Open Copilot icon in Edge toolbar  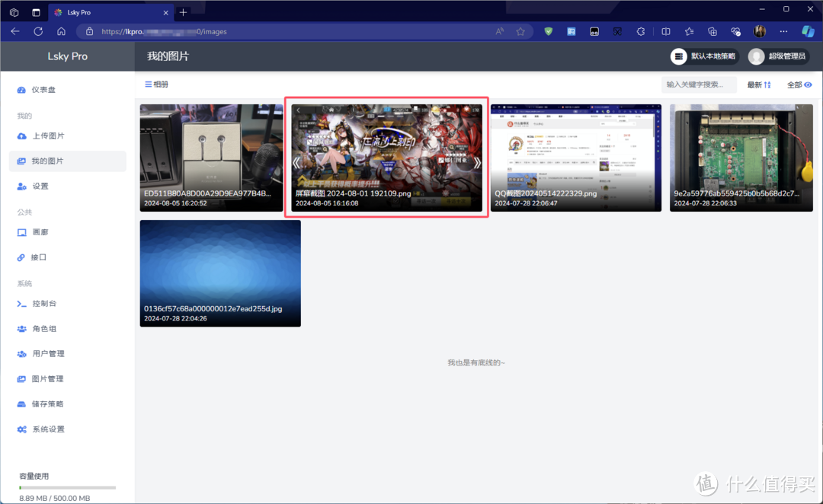(808, 31)
